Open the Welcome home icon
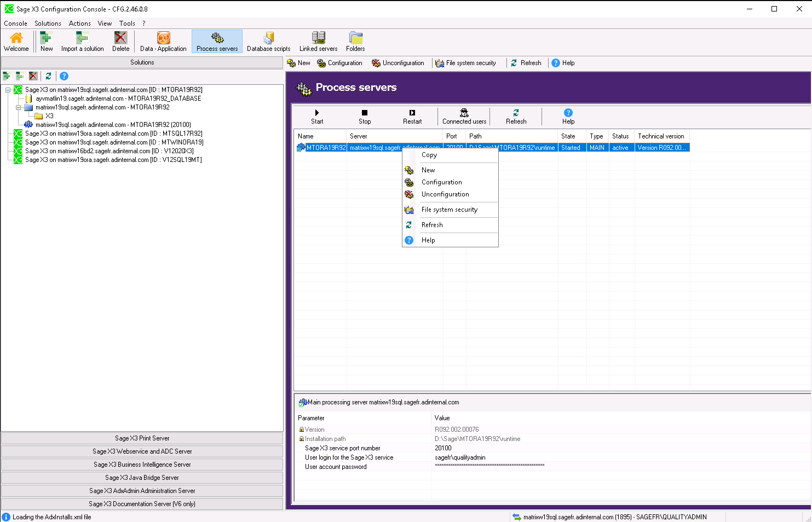The width and height of the screenshot is (812, 522). 16,42
